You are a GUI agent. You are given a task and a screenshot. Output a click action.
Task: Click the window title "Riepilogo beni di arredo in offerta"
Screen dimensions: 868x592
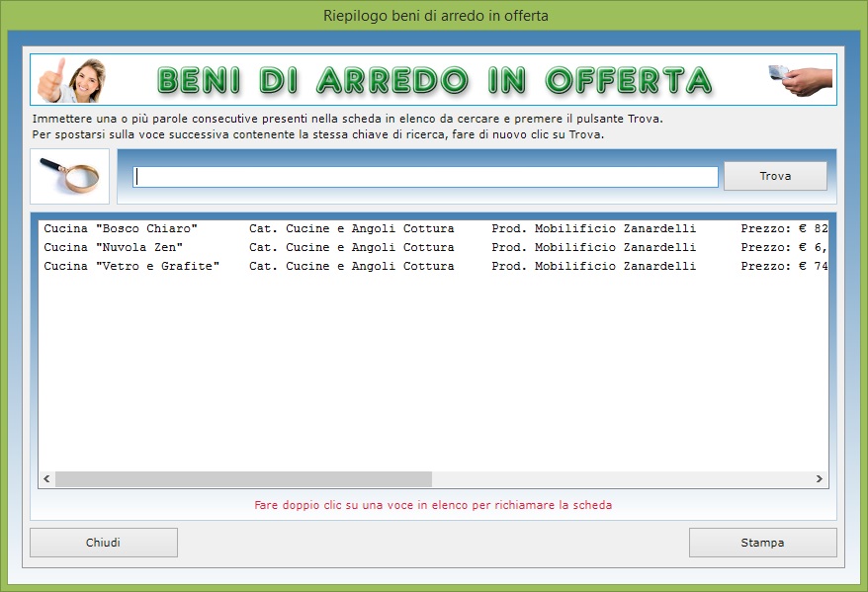[x=435, y=16]
